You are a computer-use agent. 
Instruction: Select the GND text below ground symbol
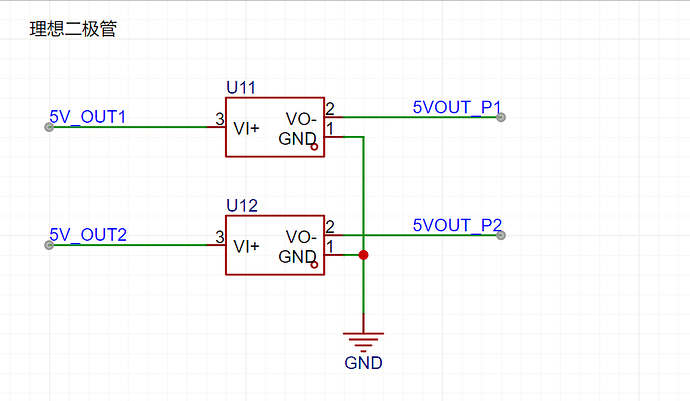[x=363, y=363]
